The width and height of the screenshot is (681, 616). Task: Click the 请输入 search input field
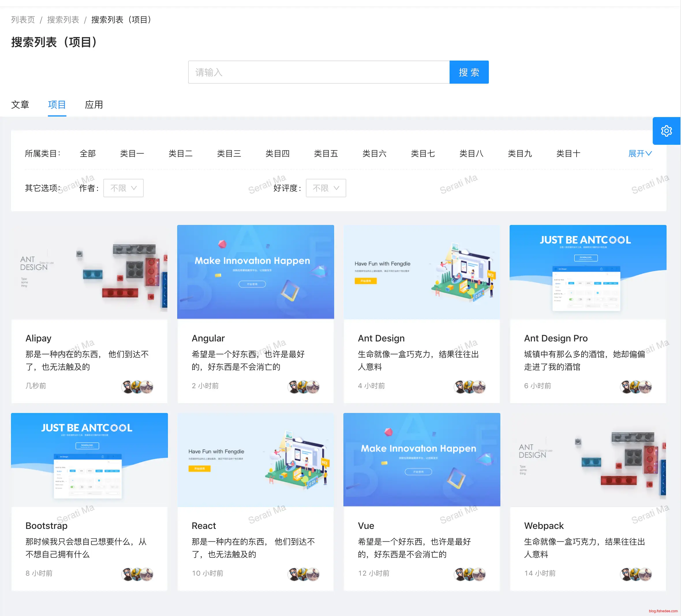pyautogui.click(x=319, y=72)
